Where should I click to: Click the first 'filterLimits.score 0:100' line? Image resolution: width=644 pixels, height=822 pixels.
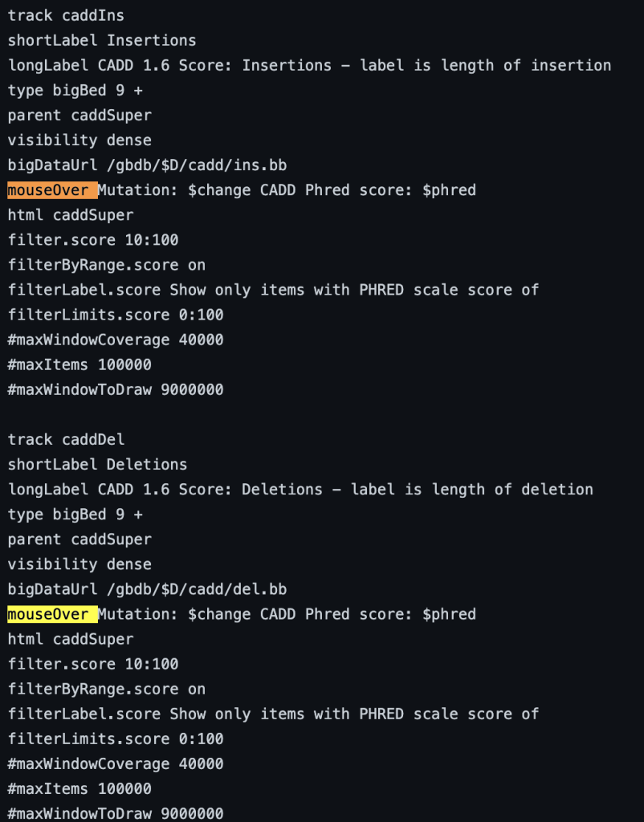tap(116, 315)
